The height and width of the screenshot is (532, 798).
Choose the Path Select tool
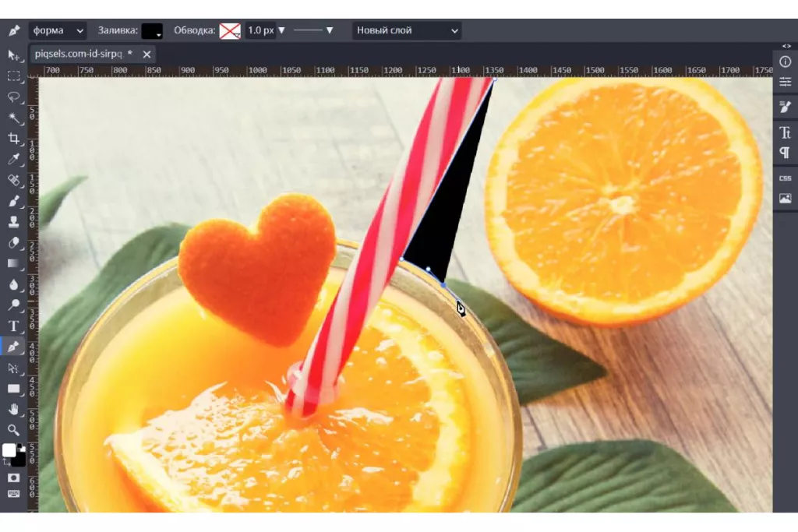pyautogui.click(x=13, y=368)
